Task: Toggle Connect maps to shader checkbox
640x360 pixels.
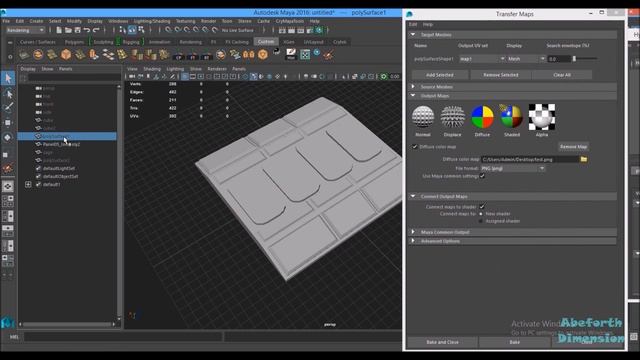Action: (482, 207)
